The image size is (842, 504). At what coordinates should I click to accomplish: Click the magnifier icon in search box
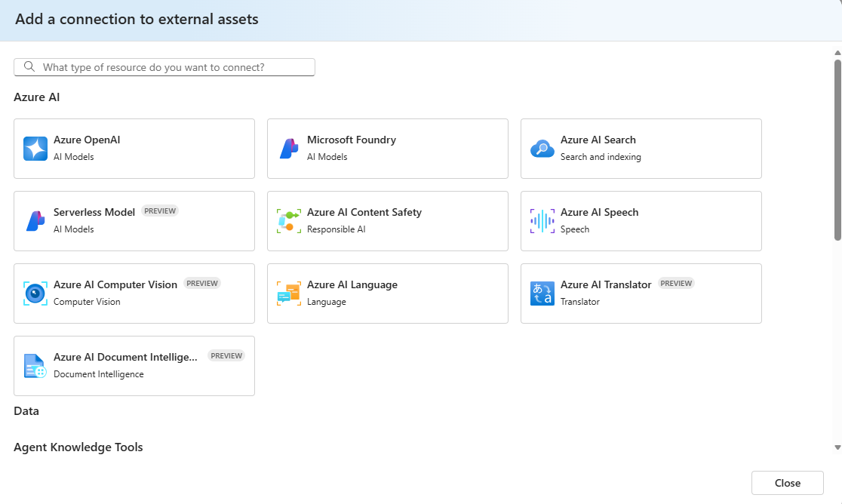[x=29, y=66]
